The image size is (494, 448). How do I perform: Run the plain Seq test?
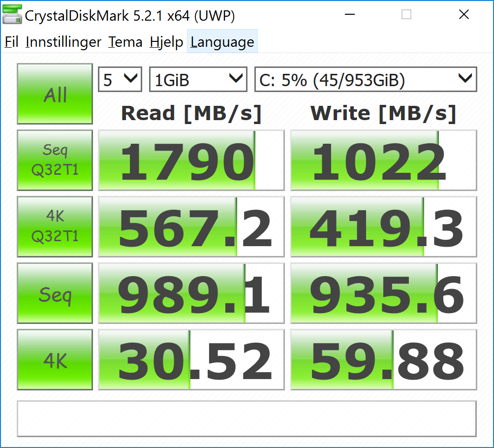55,293
